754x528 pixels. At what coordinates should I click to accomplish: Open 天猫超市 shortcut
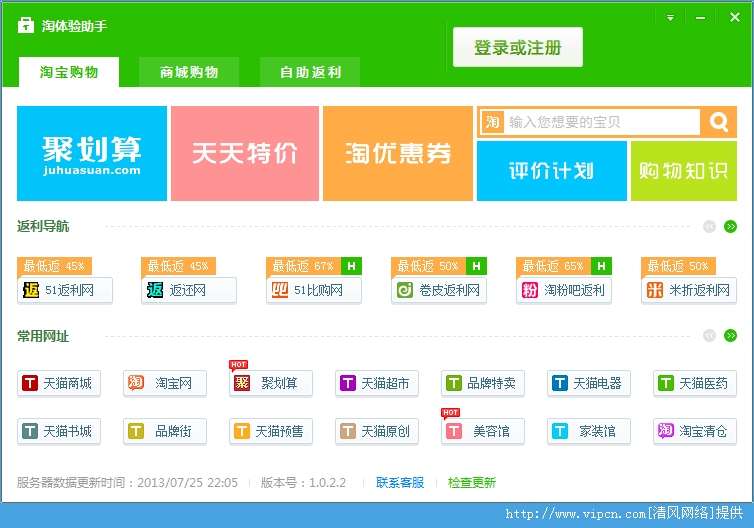click(377, 383)
